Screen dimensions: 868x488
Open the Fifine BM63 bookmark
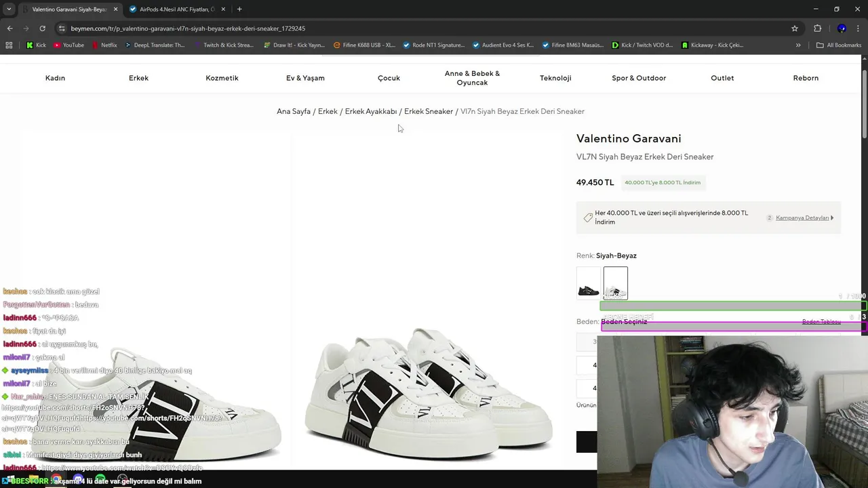(x=572, y=45)
